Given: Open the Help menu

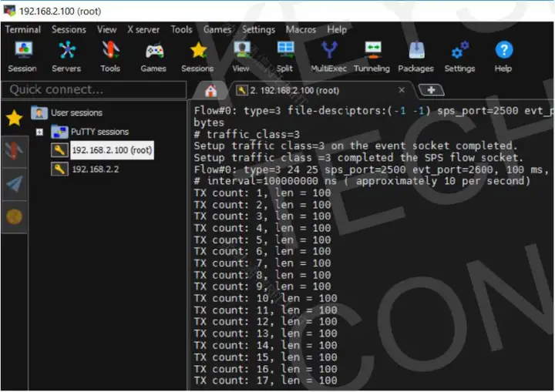Looking at the screenshot, I should (x=337, y=29).
